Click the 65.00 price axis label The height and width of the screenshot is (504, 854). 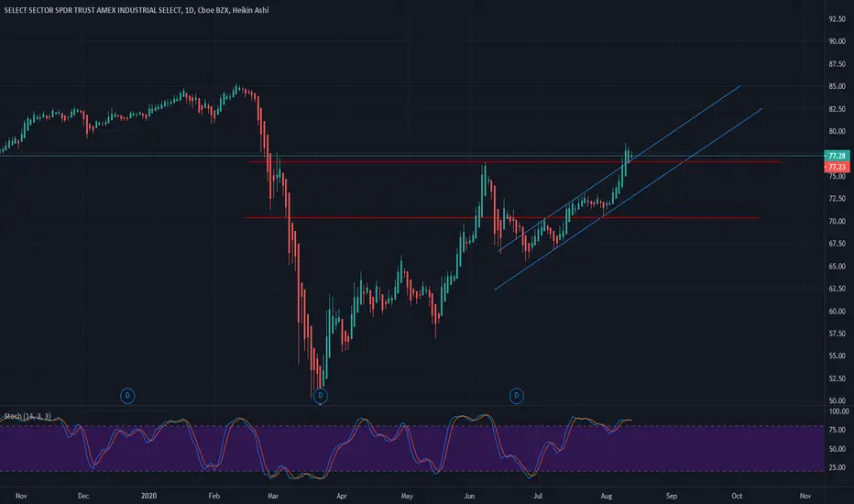(x=837, y=267)
